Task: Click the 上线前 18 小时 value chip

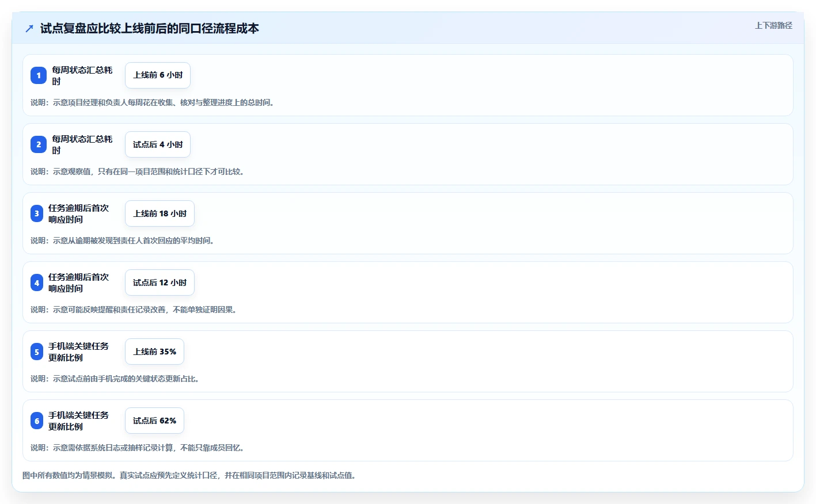Action: (160, 213)
